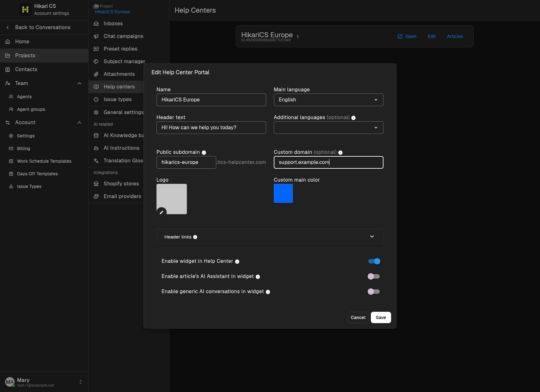Click the Translation Glossary icon
The width and height of the screenshot is (540, 392).
coord(96,161)
